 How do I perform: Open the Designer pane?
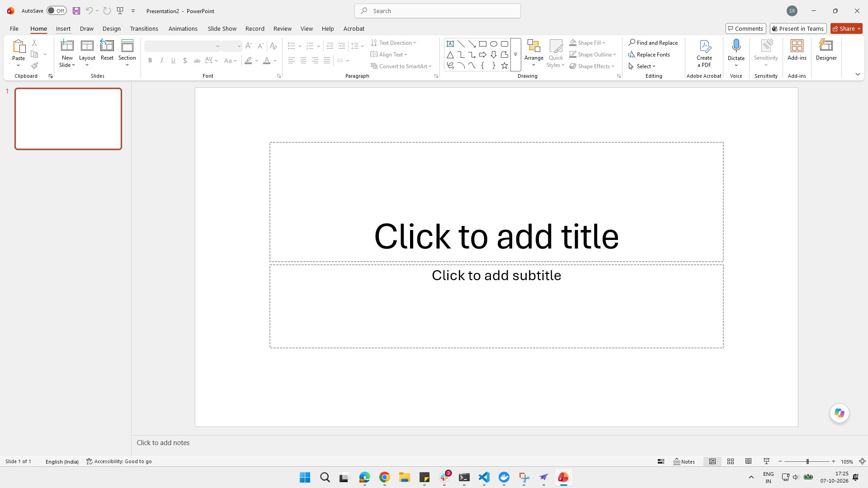826,50
